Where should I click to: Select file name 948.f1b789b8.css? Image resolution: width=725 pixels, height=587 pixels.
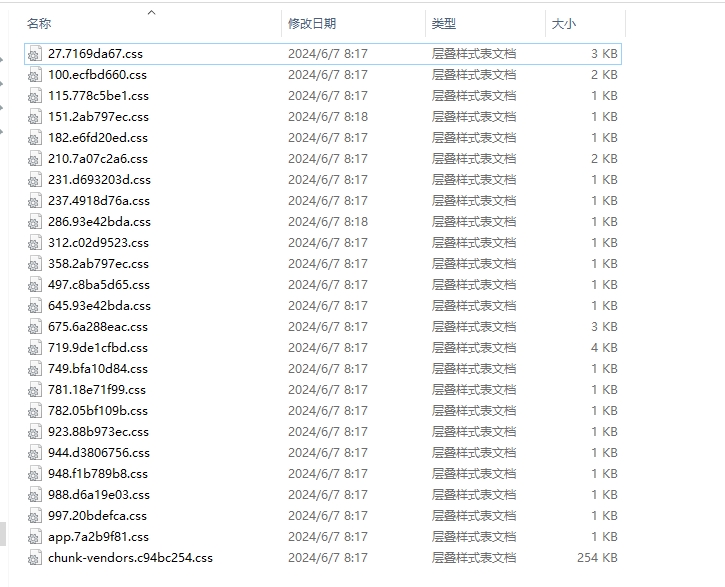98,474
